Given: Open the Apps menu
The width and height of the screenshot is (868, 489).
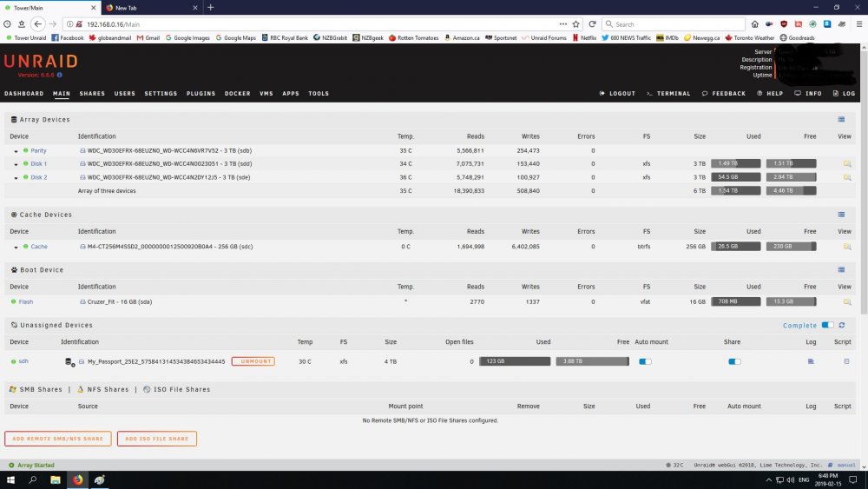Looking at the screenshot, I should tap(291, 94).
